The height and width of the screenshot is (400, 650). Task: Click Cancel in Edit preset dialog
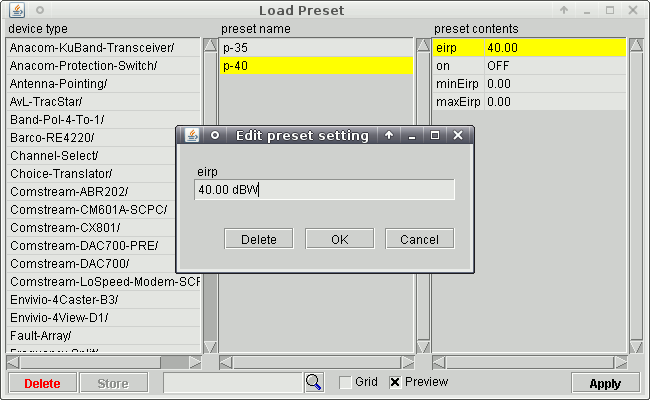point(419,239)
